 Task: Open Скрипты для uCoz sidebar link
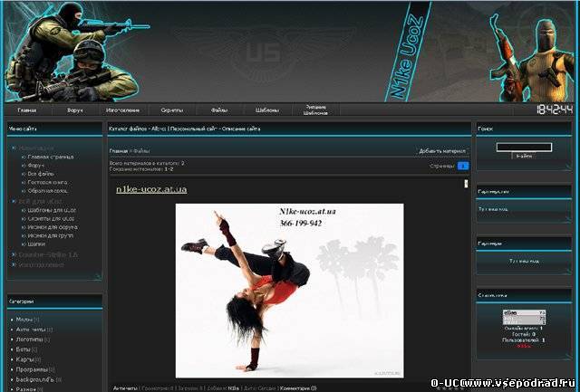pyautogui.click(x=51, y=218)
